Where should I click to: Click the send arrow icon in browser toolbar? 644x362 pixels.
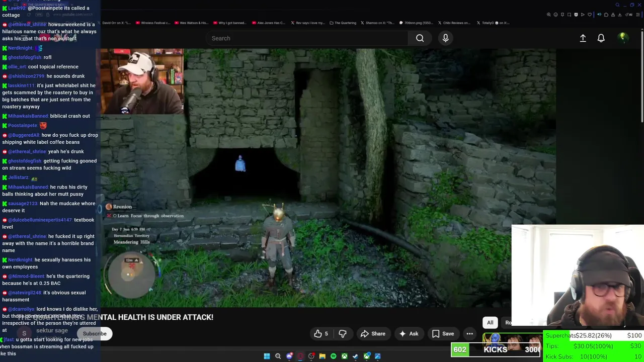click(x=583, y=15)
